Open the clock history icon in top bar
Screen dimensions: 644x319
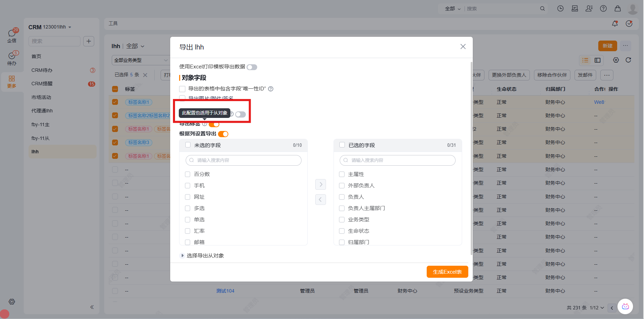coord(560,9)
